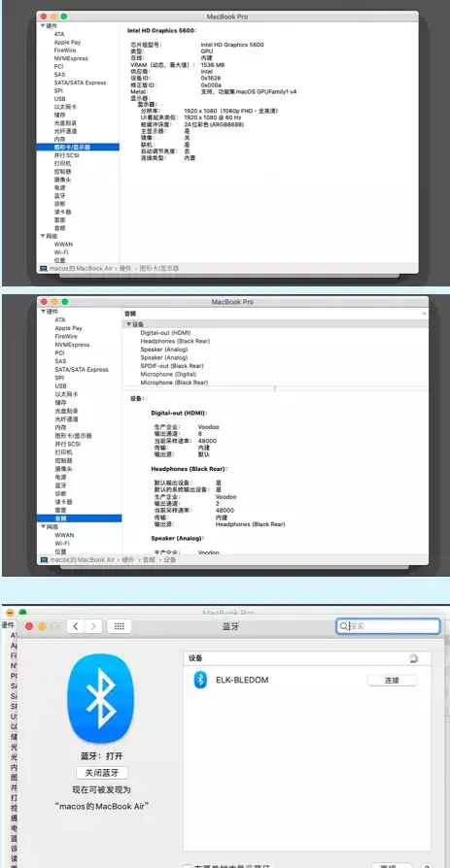The image size is (450, 868).
Task: Select Digital-out (HDMI) in the audio device list
Action: tap(165, 333)
